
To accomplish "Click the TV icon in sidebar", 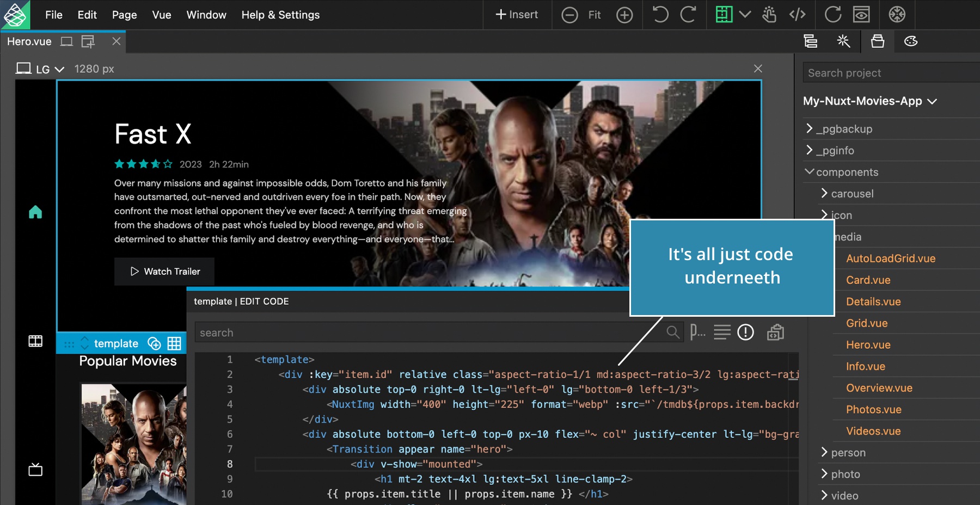I will point(35,469).
